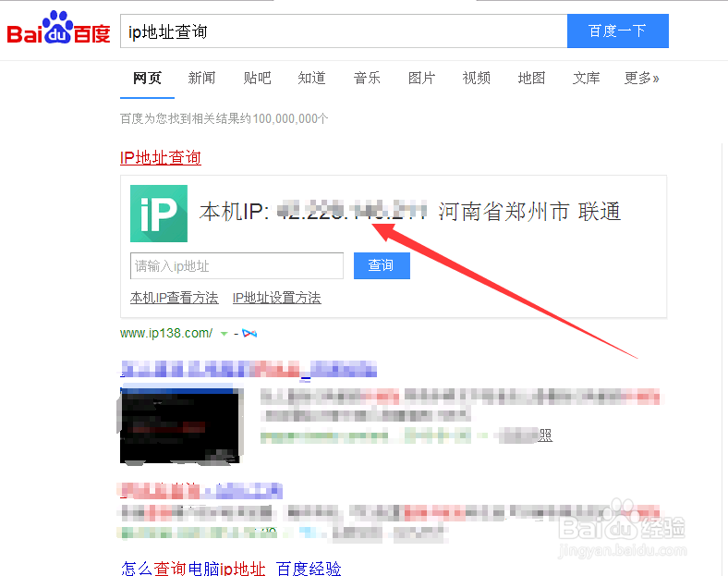Open the 知道 tab
This screenshot has height=576, width=728.
(311, 78)
